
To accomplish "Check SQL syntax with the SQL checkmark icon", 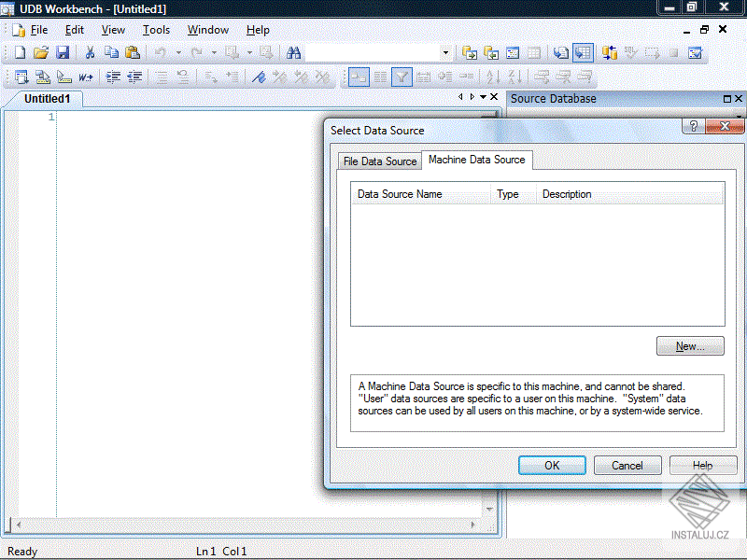I will pos(631,52).
